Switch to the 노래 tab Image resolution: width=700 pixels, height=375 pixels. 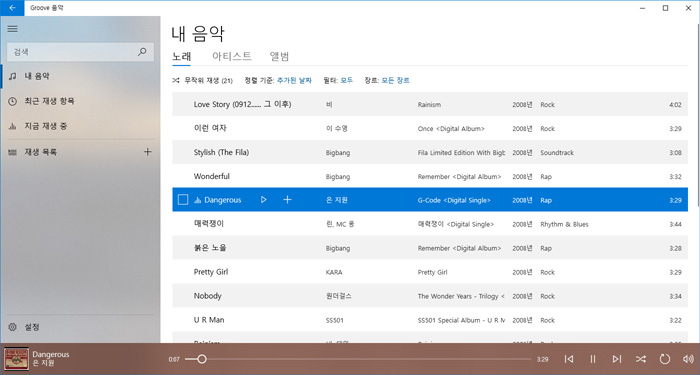182,56
